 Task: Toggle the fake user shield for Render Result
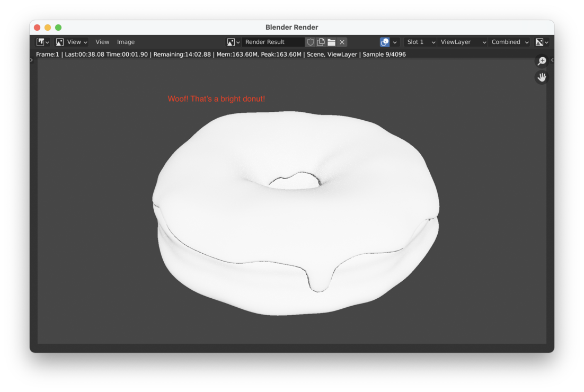pos(311,42)
